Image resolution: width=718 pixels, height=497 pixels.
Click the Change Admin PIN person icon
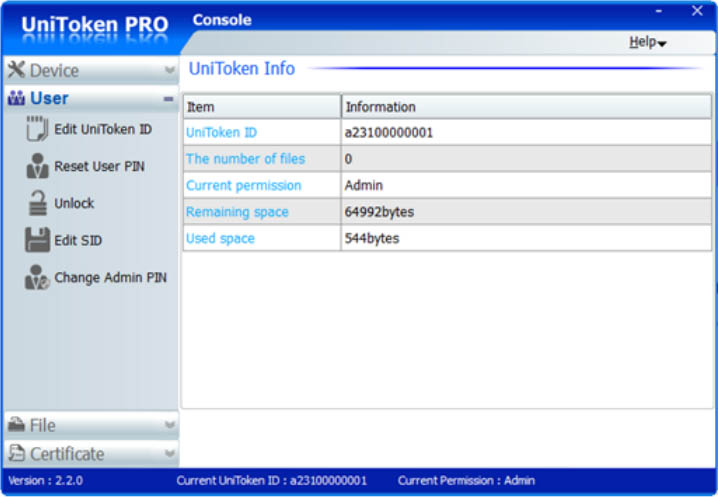(x=37, y=277)
